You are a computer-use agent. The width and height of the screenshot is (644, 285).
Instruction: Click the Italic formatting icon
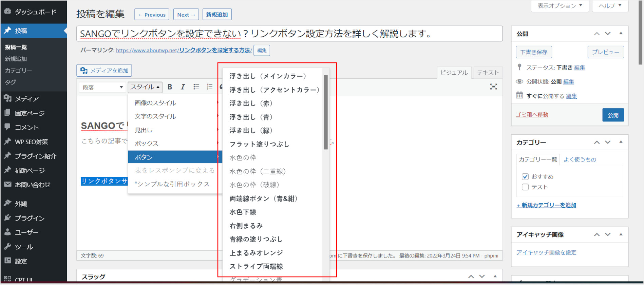(x=183, y=87)
